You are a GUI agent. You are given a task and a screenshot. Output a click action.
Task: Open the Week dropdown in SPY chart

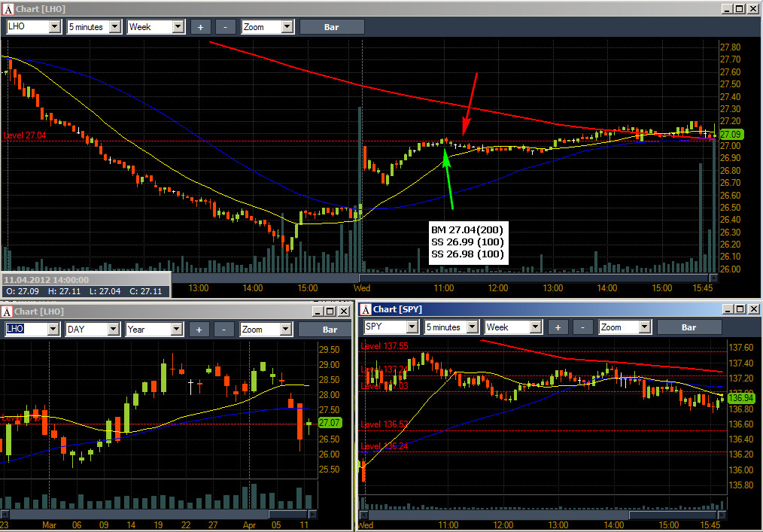click(x=536, y=327)
